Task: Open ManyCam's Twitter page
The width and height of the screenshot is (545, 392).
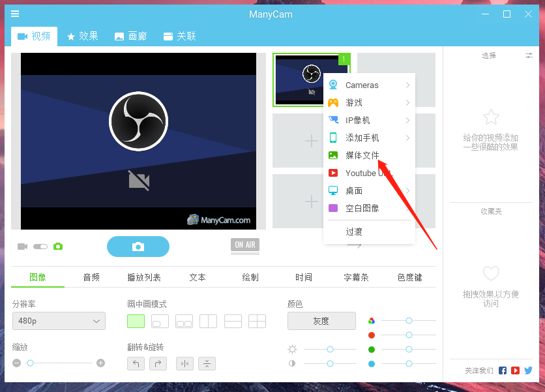Action: 528,370
